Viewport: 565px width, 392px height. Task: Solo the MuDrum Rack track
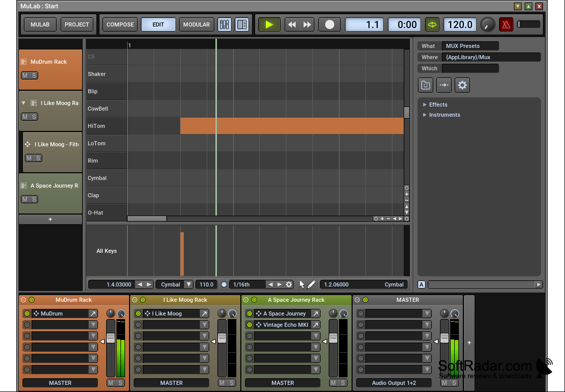(34, 75)
